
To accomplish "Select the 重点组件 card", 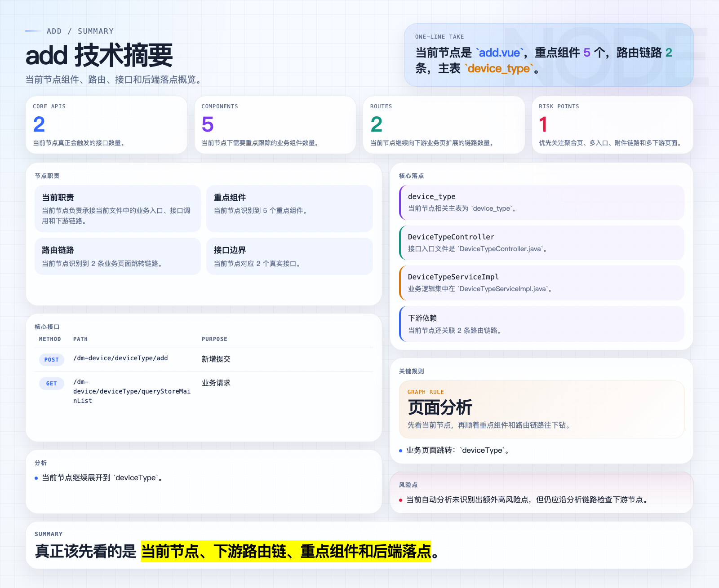I will [x=289, y=209].
